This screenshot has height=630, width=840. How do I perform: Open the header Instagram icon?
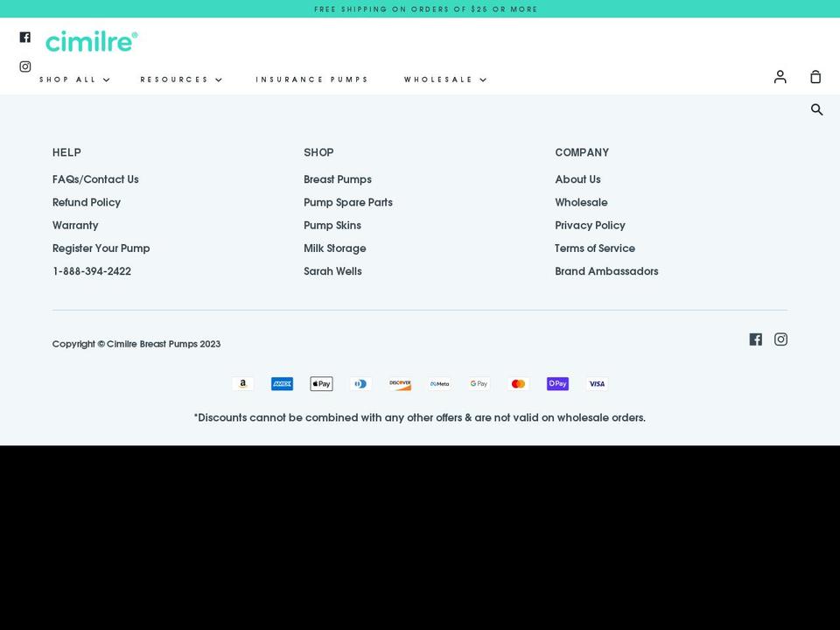tap(25, 66)
